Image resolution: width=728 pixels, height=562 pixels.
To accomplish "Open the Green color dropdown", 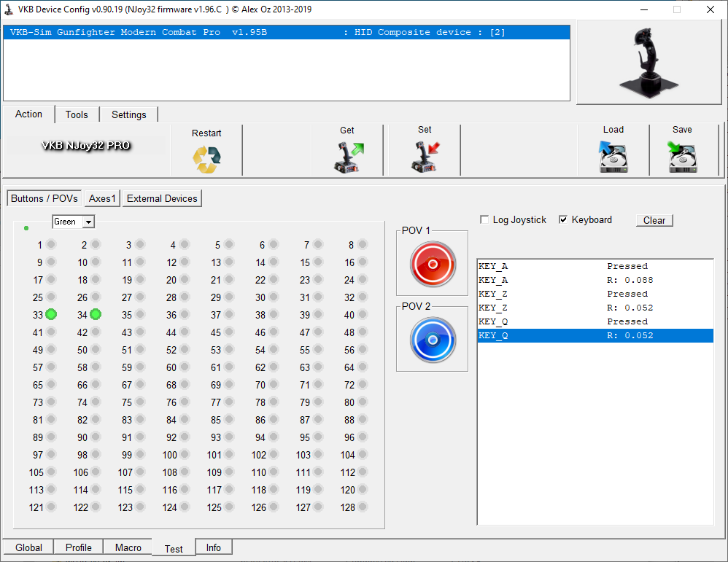I will tap(88, 222).
